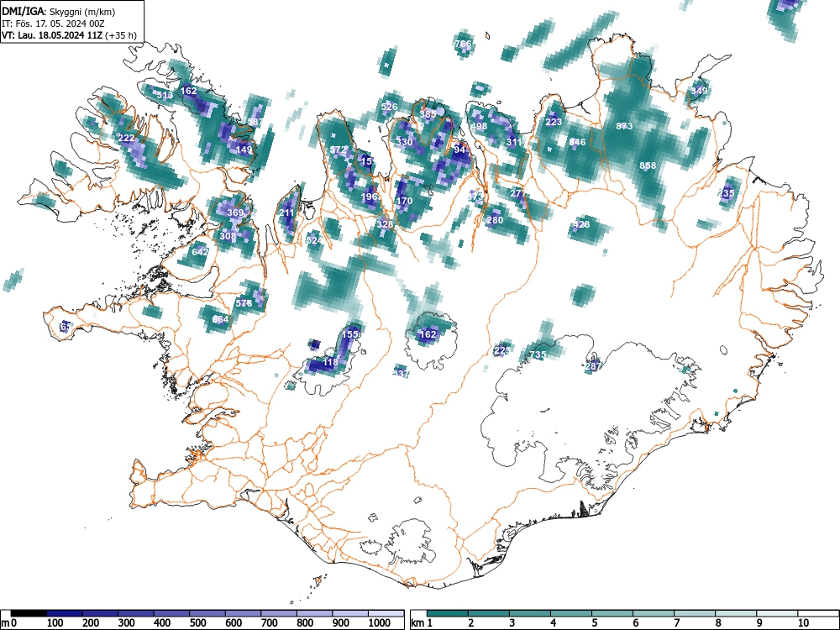Viewport: 840px width, 630px height.
Task: Click the legend swatch between 900 and 1000 m
Action: point(350,613)
